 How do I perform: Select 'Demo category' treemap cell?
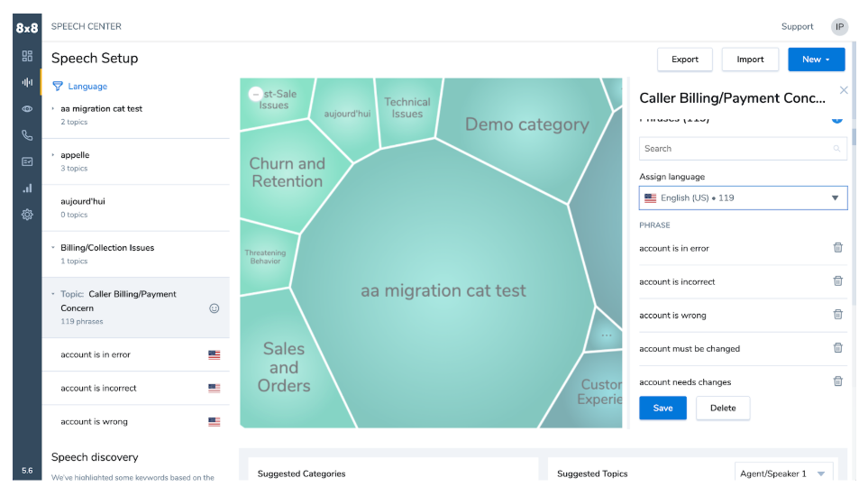click(x=526, y=125)
